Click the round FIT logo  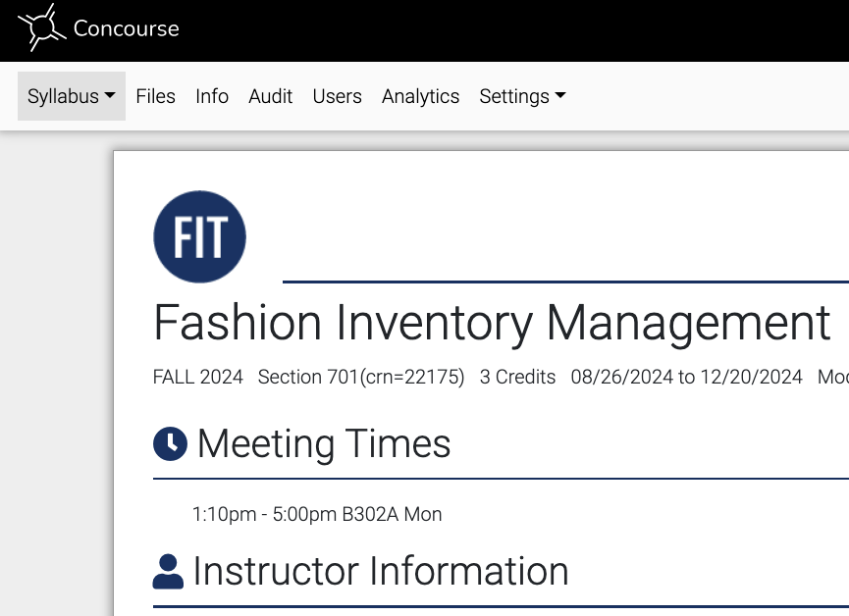(200, 237)
